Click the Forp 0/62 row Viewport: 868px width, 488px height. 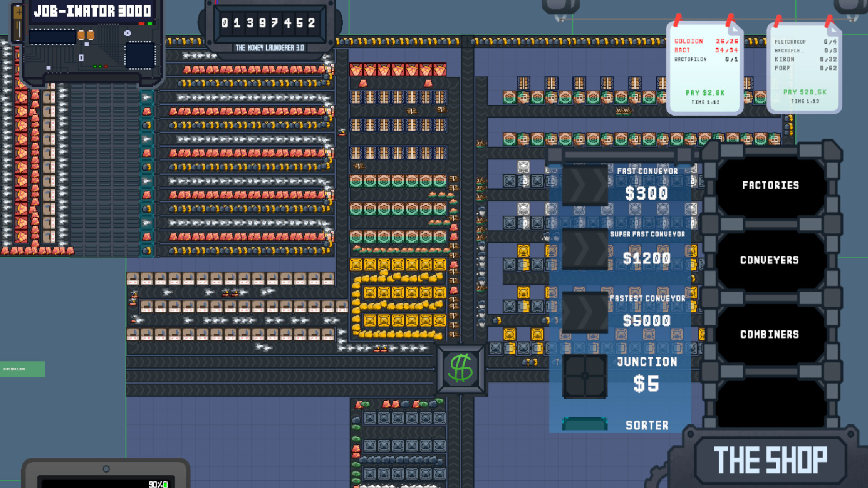806,68
